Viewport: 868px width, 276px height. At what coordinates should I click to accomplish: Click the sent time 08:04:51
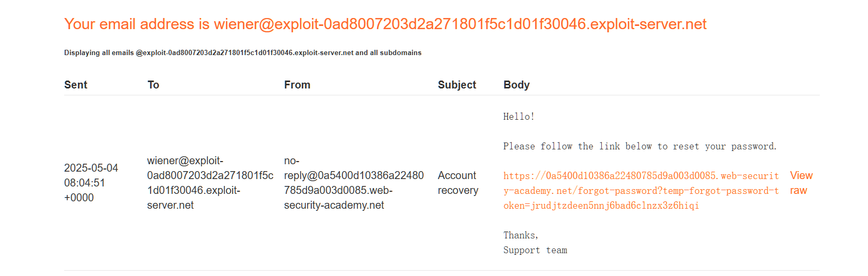click(x=84, y=183)
